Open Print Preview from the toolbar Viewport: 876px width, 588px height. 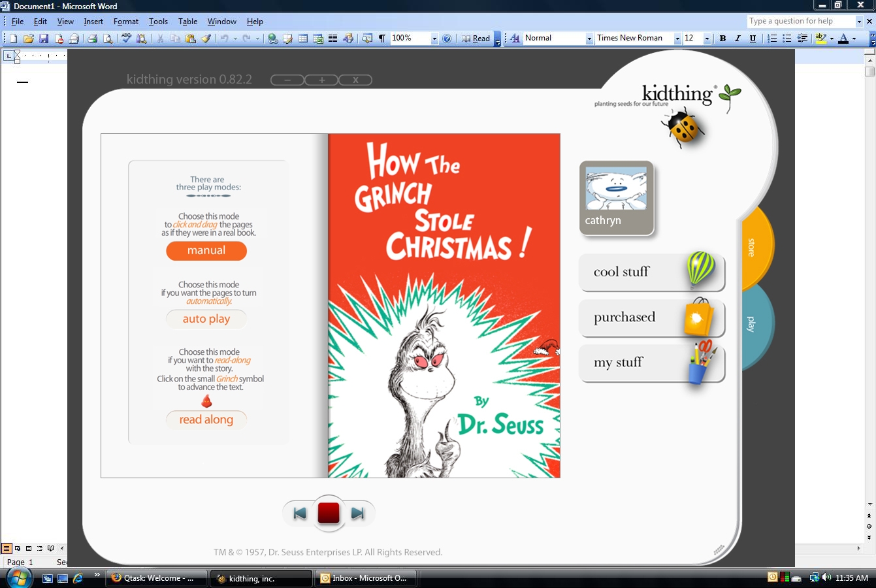(x=108, y=39)
